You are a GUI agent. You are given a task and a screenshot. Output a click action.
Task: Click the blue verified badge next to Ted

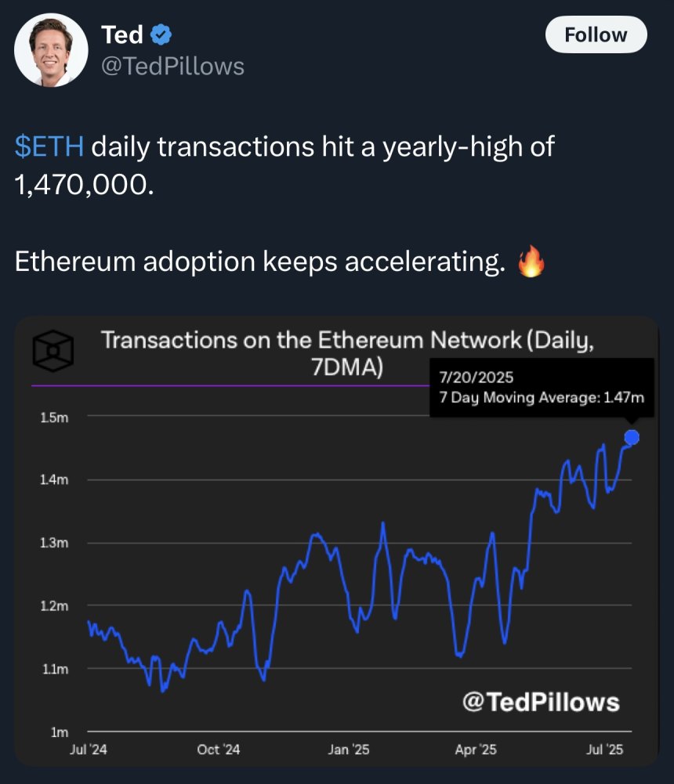(161, 35)
